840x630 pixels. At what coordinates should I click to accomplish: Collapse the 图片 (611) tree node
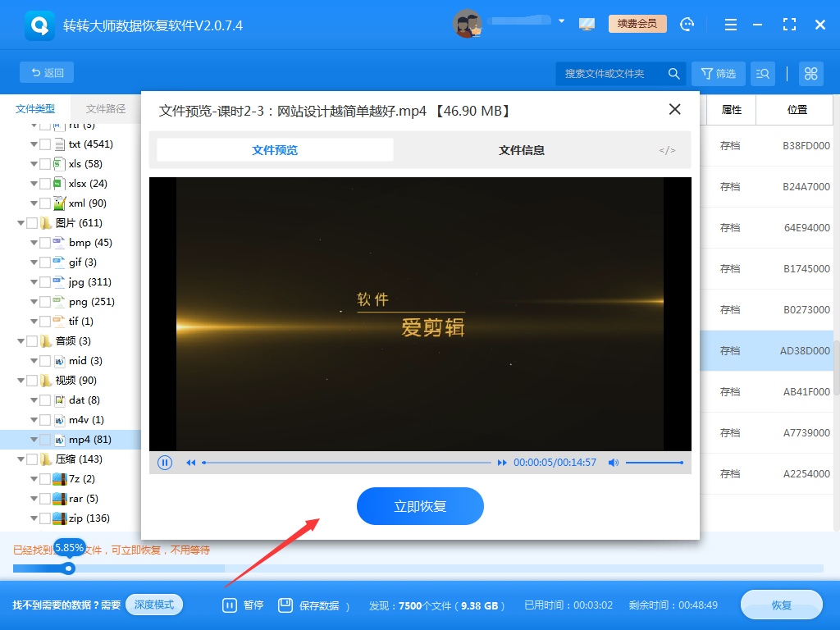[x=21, y=223]
